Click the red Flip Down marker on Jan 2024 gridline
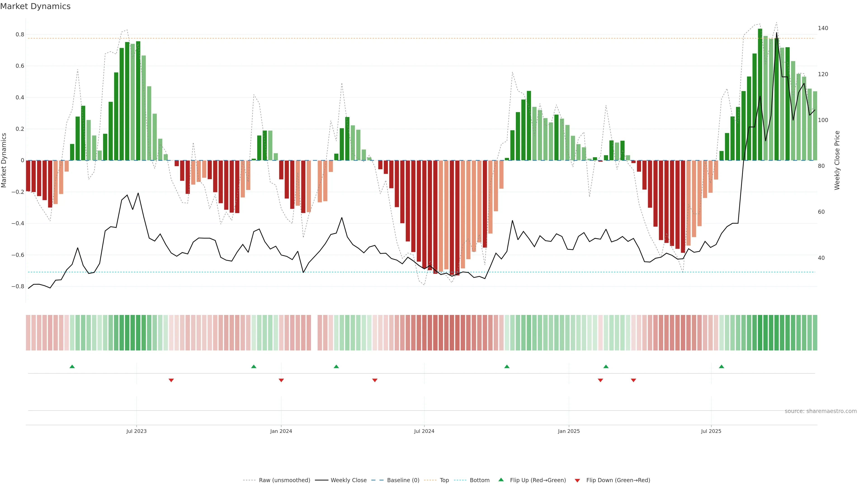The width and height of the screenshot is (868, 488). pos(281,380)
